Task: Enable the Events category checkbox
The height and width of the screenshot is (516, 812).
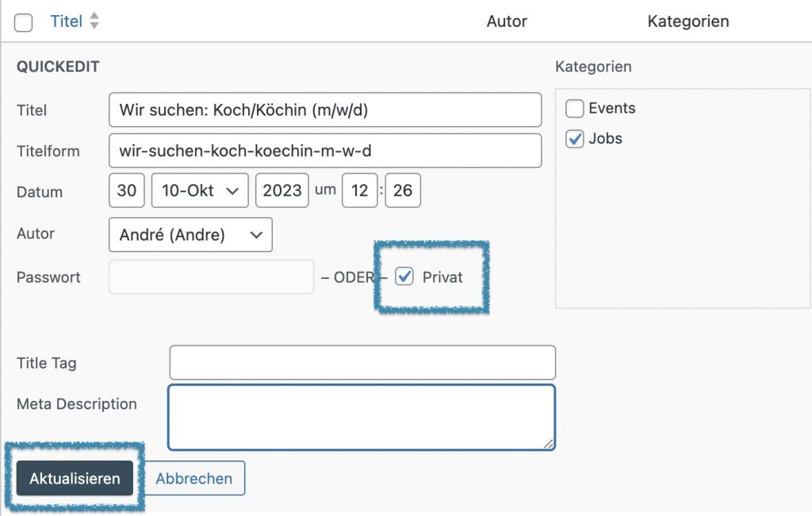Action: (575, 109)
